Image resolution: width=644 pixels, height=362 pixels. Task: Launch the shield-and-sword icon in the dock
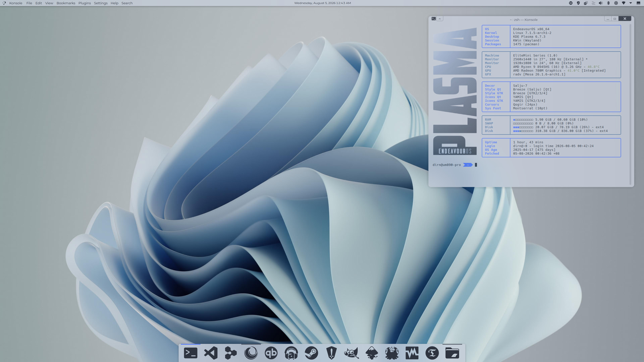[x=331, y=353]
